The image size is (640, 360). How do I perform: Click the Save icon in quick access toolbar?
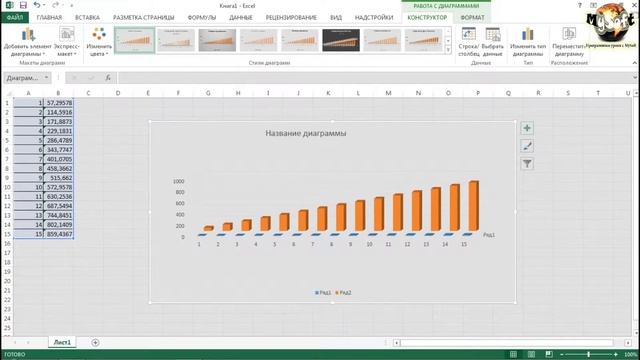[x=23, y=5]
